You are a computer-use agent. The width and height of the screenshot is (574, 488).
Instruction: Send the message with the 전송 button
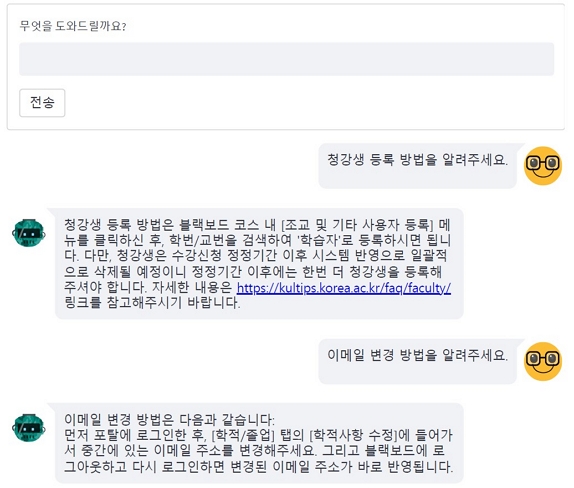click(42, 103)
